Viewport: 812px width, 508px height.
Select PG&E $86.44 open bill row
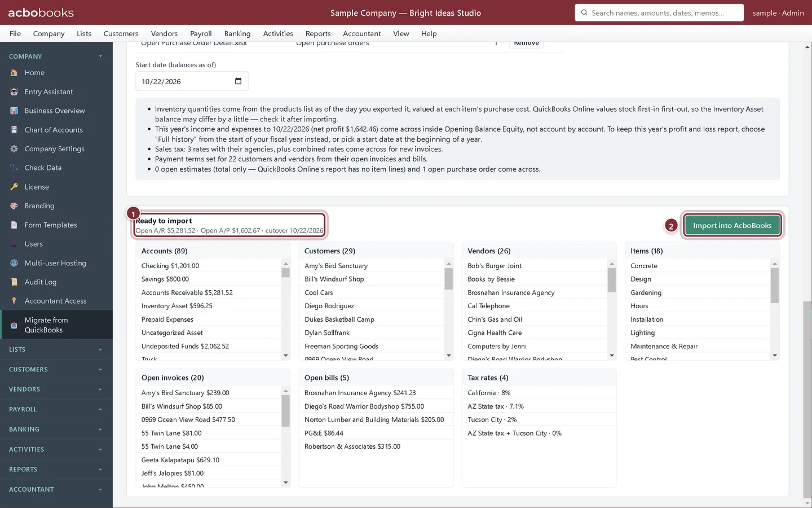(376, 433)
